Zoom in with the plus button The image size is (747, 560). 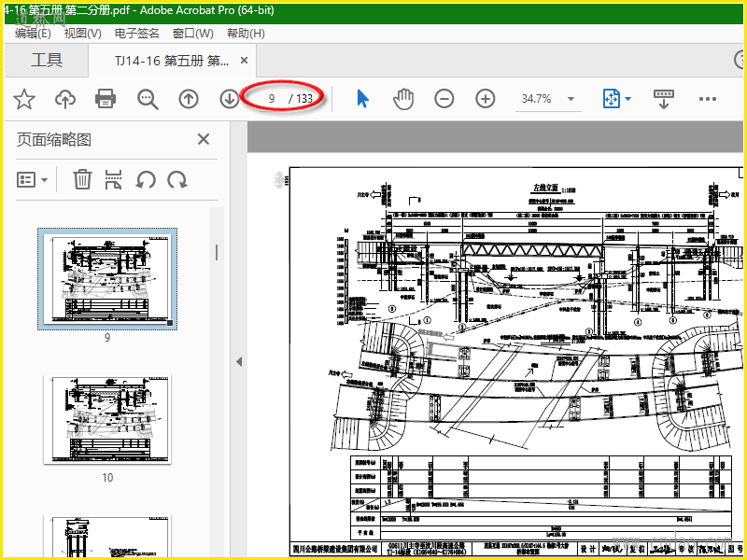485,99
